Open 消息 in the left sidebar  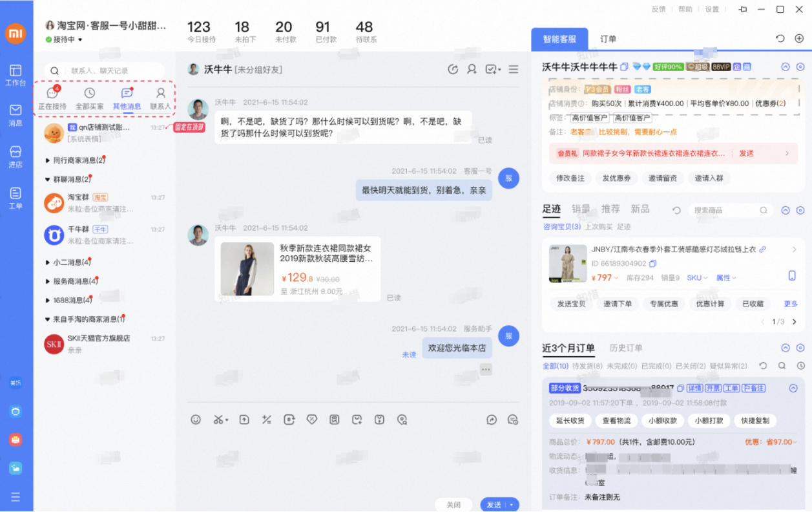[16, 115]
